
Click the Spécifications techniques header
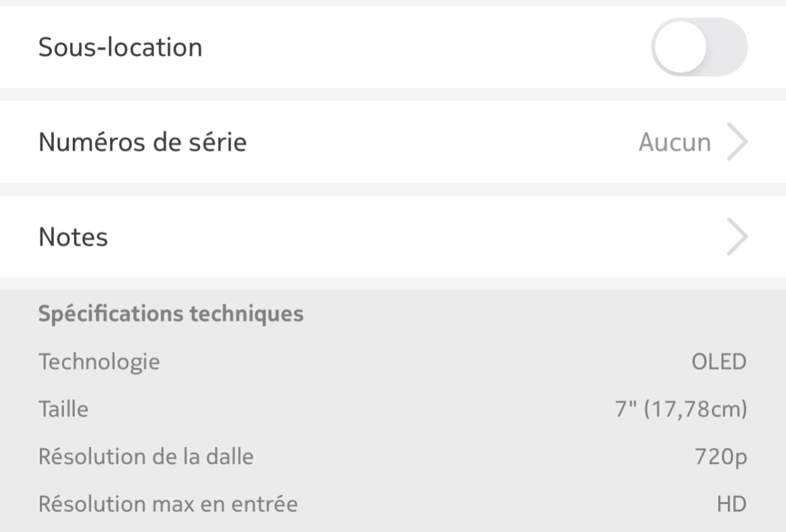point(171,313)
